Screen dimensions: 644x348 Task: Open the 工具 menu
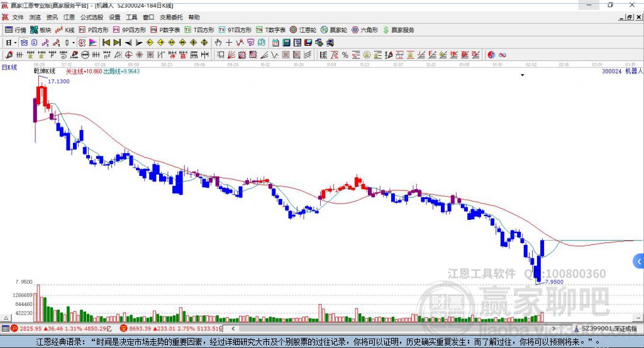click(x=131, y=17)
